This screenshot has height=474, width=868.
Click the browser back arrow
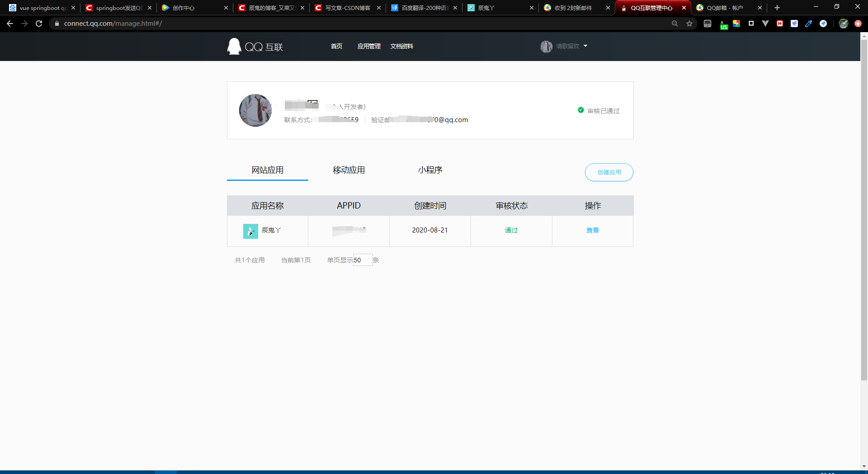(10, 24)
